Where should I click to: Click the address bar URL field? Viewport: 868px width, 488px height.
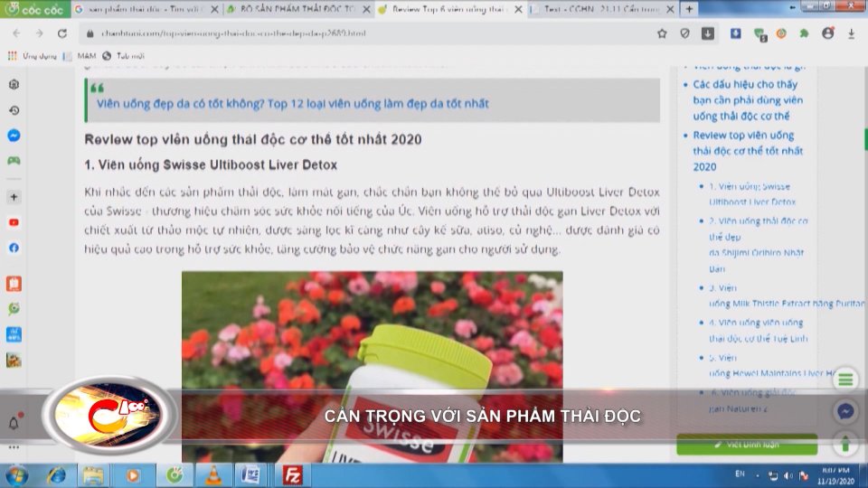362,33
